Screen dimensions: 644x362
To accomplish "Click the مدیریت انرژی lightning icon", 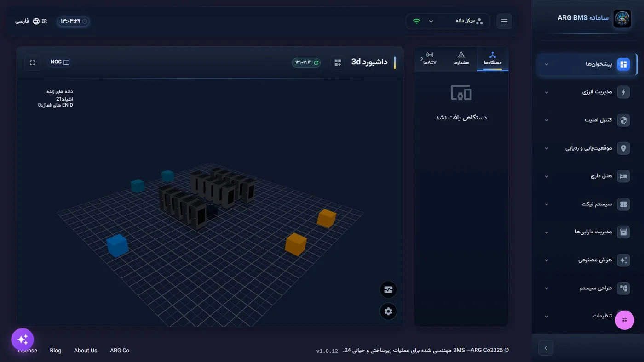I will pyautogui.click(x=623, y=92).
